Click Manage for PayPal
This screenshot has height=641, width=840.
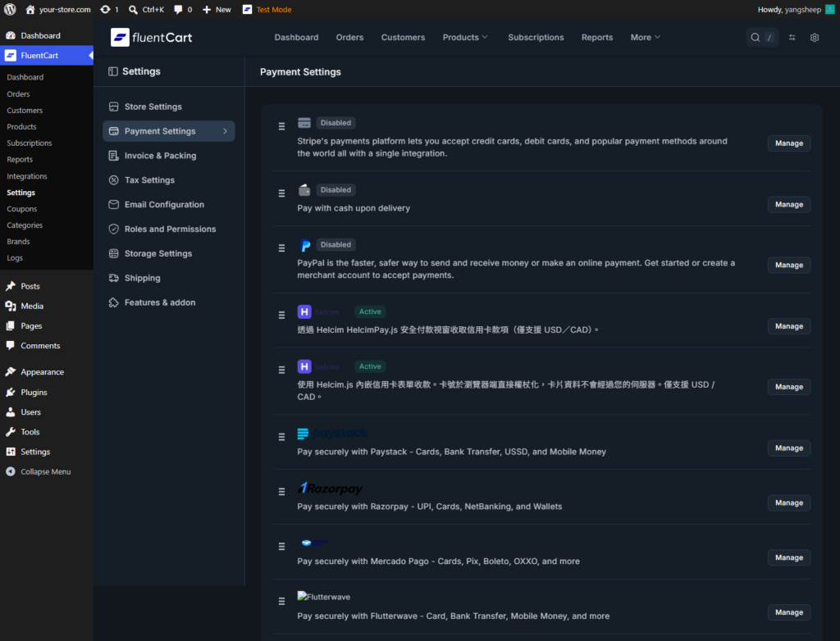(788, 265)
